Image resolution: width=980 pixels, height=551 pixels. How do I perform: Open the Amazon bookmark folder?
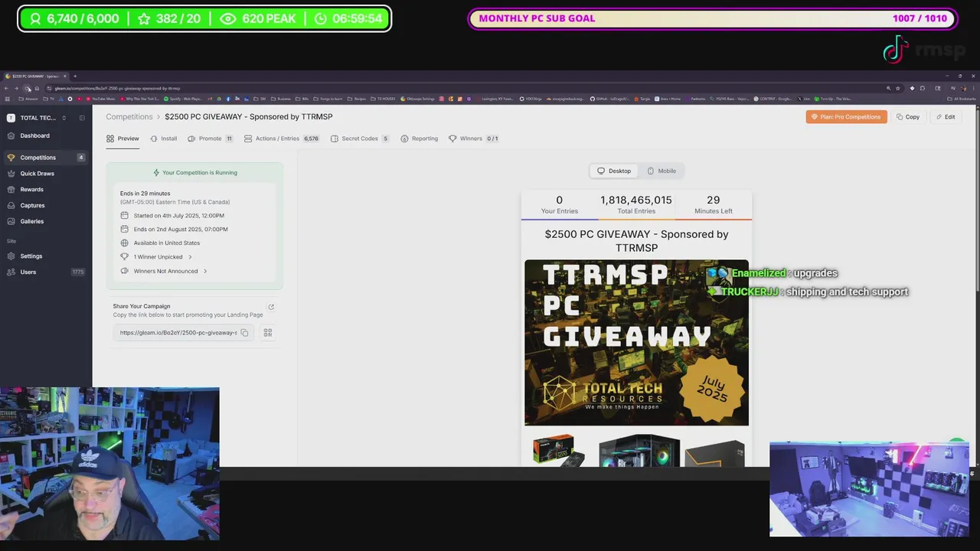tap(28, 99)
